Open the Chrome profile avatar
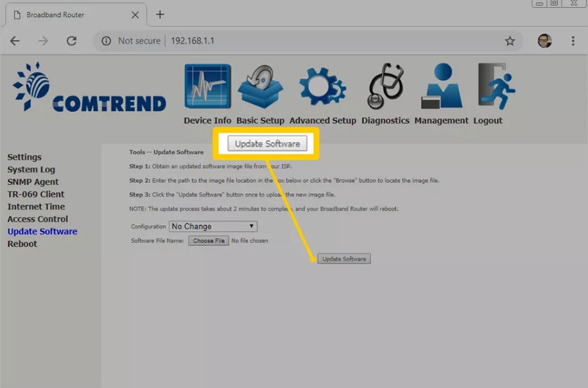 [545, 41]
